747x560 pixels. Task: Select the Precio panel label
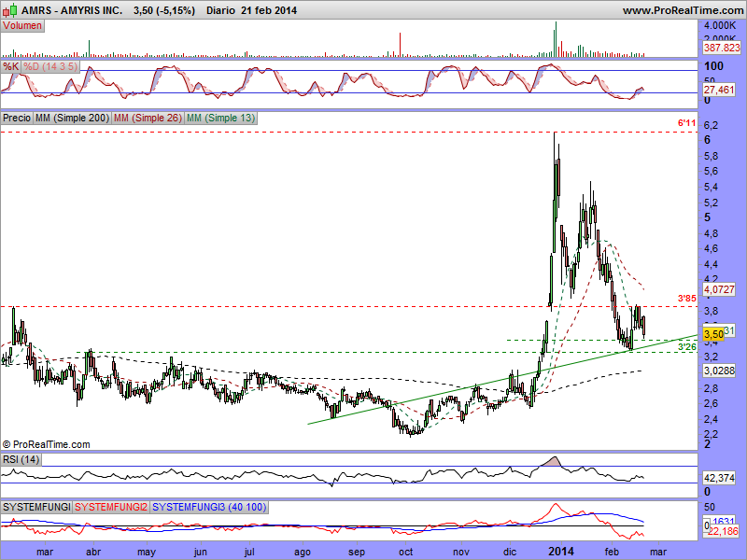tap(17, 118)
